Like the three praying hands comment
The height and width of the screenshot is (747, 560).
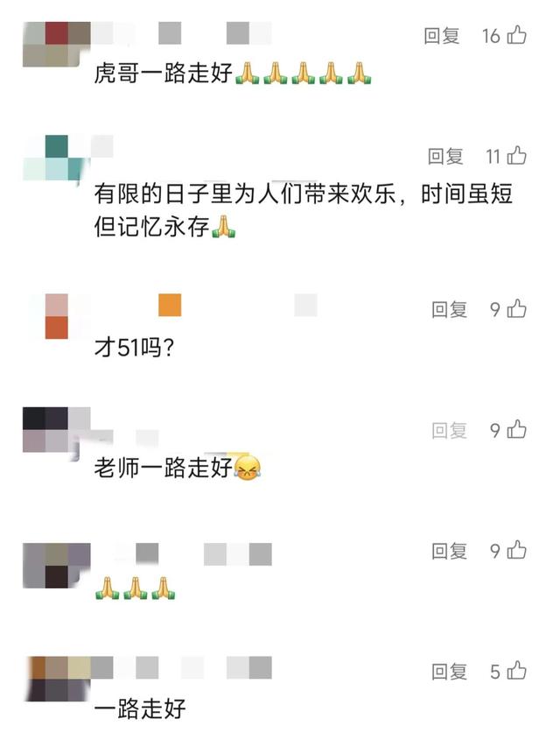(x=516, y=550)
